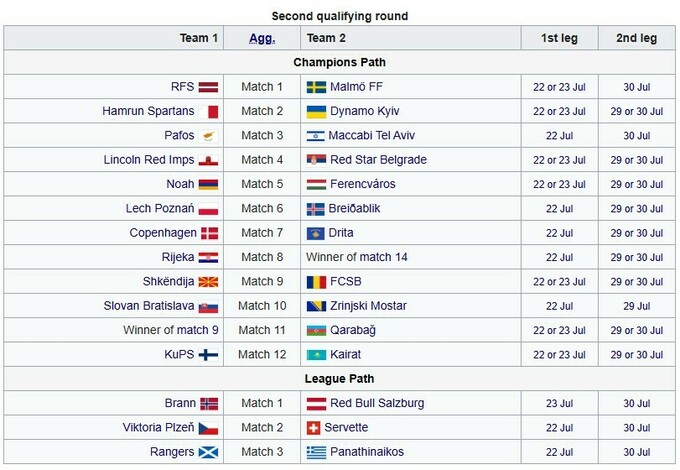680x470 pixels.
Task: Click Match 10 in the Champions Path
Action: pyautogui.click(x=262, y=305)
